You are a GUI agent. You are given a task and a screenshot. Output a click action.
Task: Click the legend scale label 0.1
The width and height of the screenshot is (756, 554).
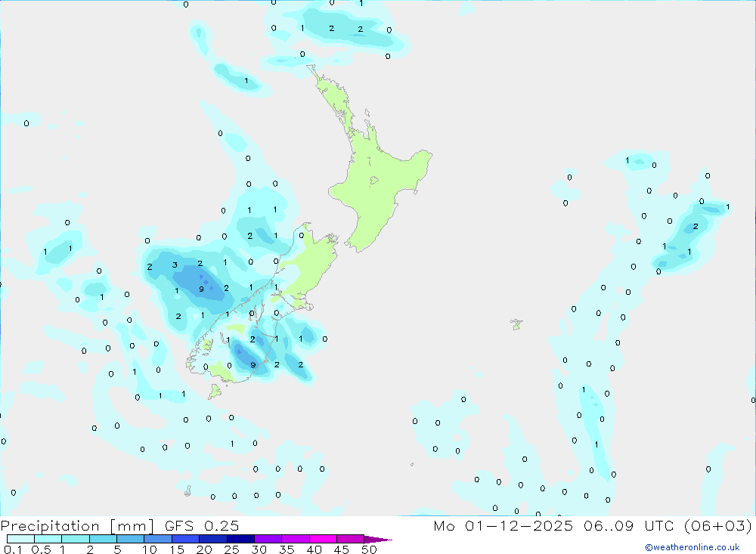coord(13,549)
